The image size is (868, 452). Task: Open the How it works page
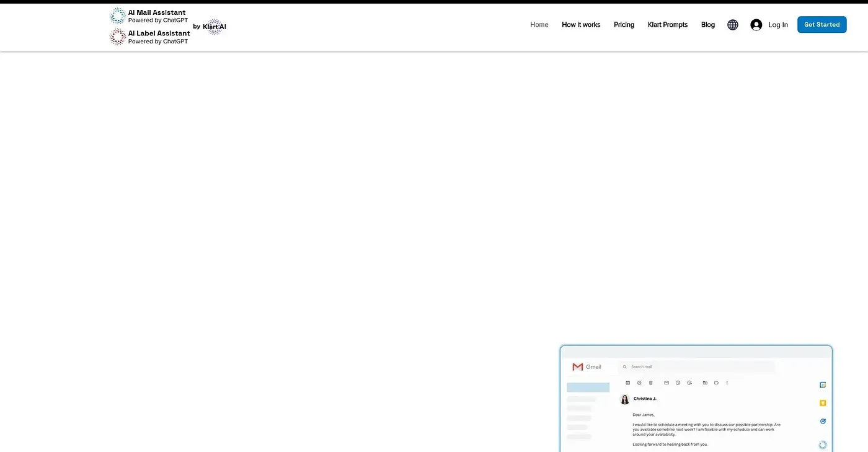(x=581, y=25)
